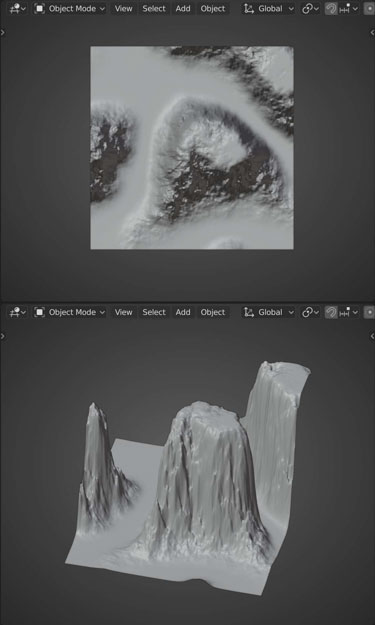The height and width of the screenshot is (625, 375).
Task: Toggle snap magnet in top-down terrain viewport
Action: tap(331, 8)
